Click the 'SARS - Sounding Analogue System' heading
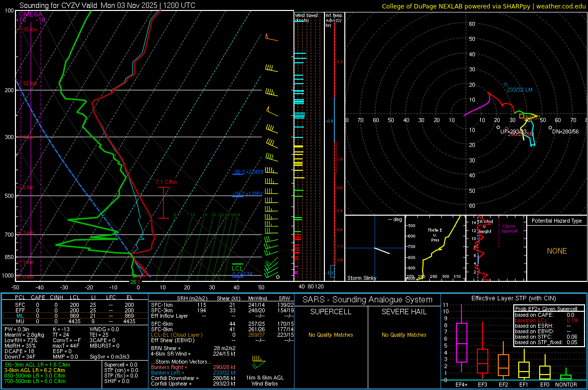The image size is (588, 390). click(368, 300)
